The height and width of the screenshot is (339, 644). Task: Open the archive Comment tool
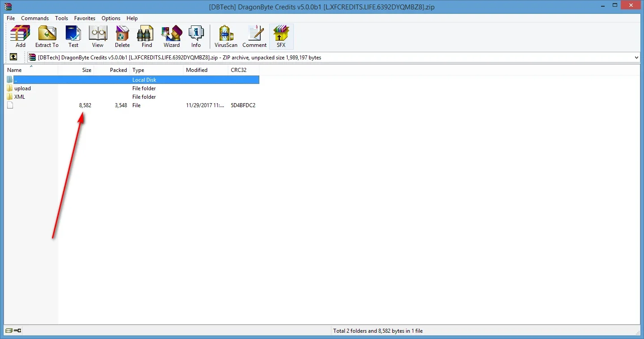click(254, 36)
